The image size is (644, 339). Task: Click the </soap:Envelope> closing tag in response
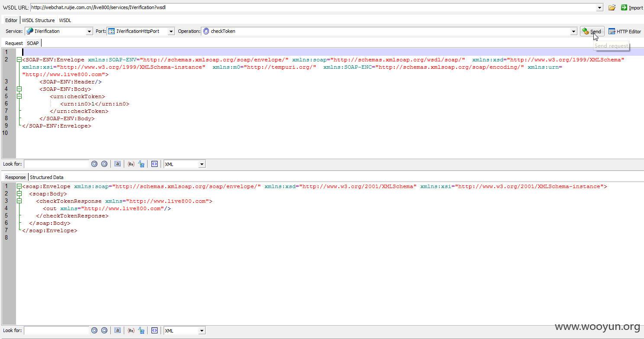coord(50,230)
